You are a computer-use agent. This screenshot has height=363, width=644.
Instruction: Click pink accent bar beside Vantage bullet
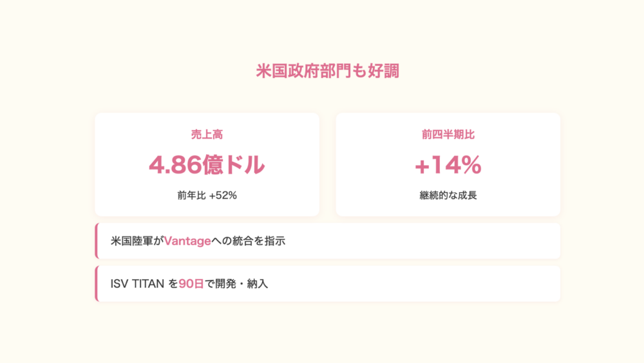(96, 241)
